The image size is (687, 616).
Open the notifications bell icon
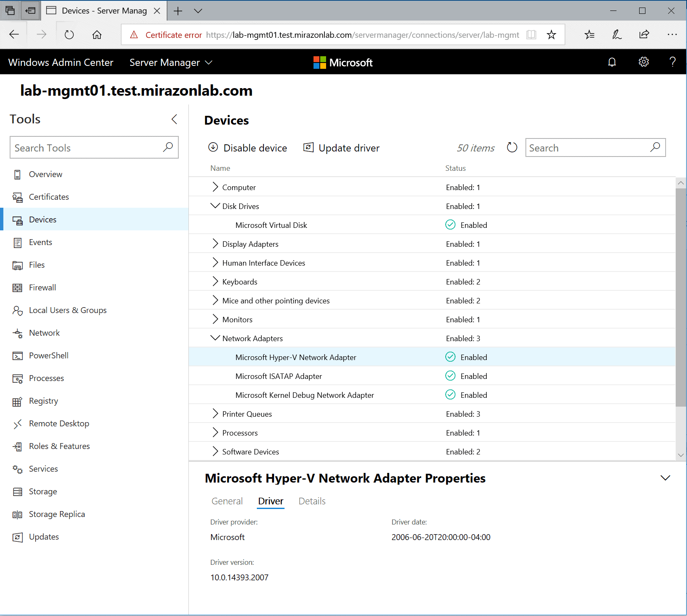pos(612,62)
